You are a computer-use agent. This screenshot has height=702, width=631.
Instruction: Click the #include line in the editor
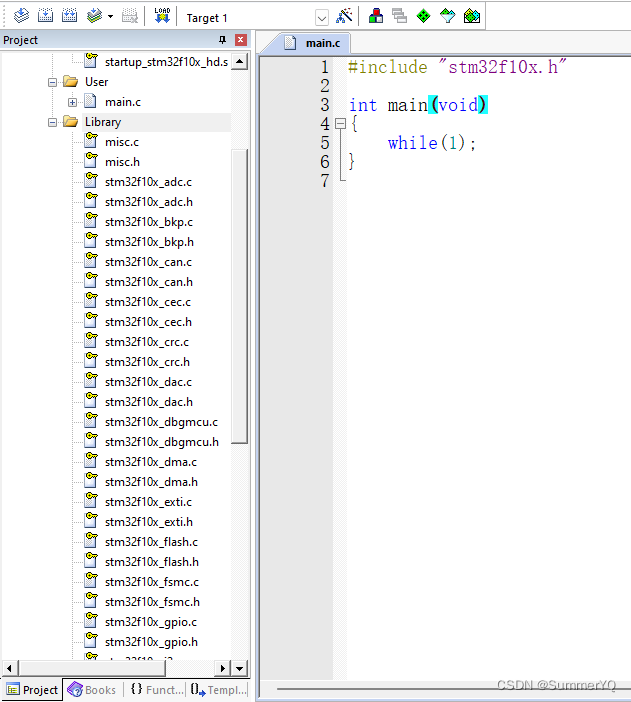click(x=457, y=67)
